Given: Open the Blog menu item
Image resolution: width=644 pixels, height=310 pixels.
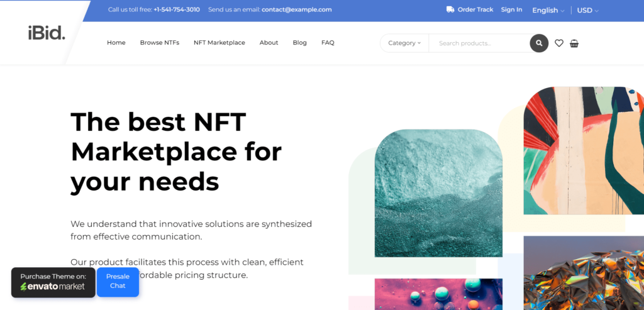Looking at the screenshot, I should click(x=299, y=43).
